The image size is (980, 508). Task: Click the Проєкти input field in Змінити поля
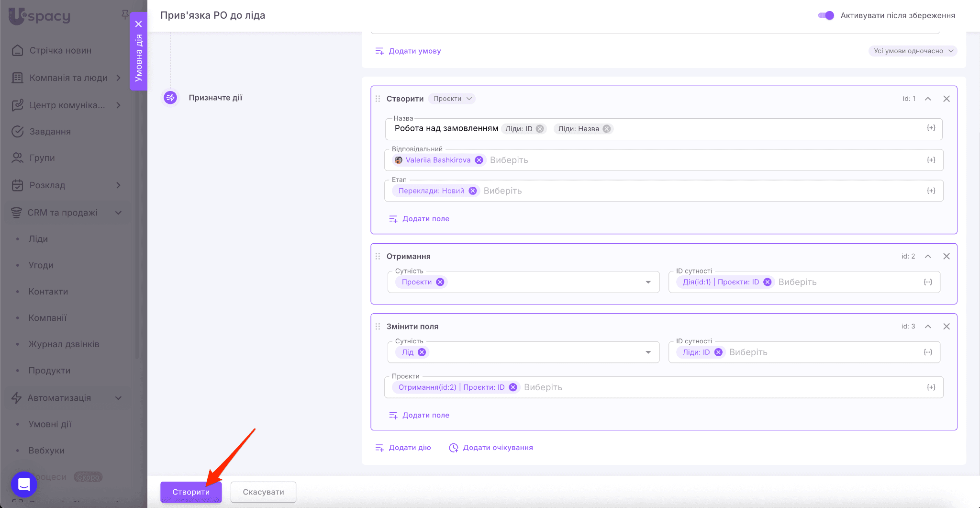[718, 387]
